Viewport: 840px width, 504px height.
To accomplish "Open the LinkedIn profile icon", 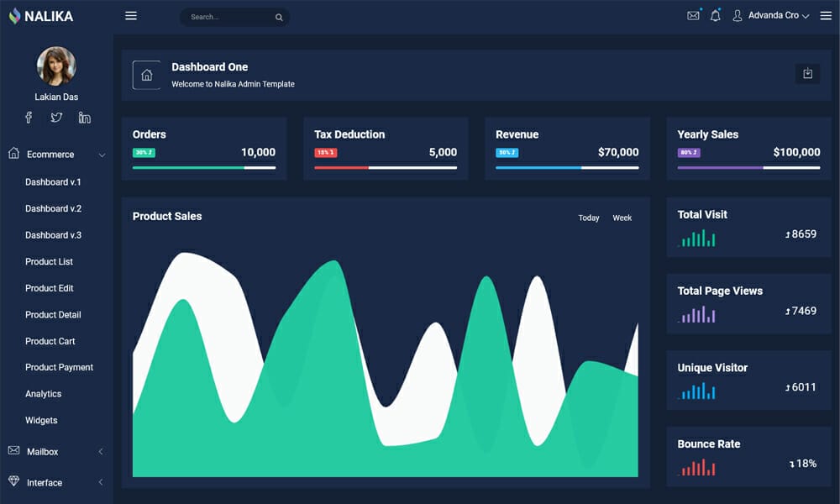I will click(84, 118).
